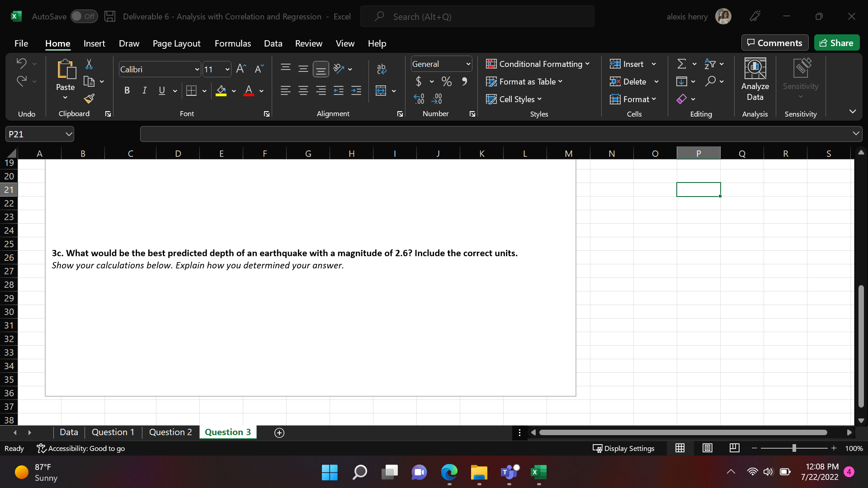Select the Italic formatting icon
This screenshot has height=488, width=868.
pos(144,90)
